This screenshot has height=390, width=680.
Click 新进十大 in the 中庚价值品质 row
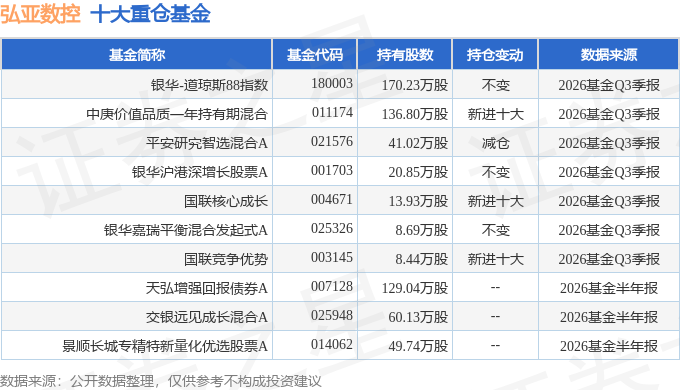click(495, 114)
